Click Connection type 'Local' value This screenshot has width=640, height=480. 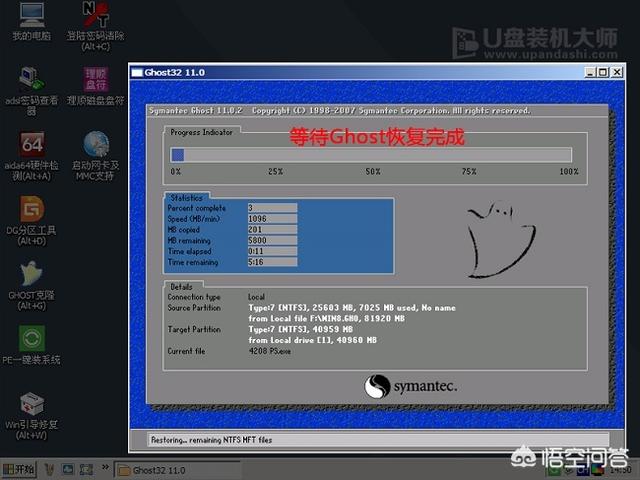click(x=256, y=297)
